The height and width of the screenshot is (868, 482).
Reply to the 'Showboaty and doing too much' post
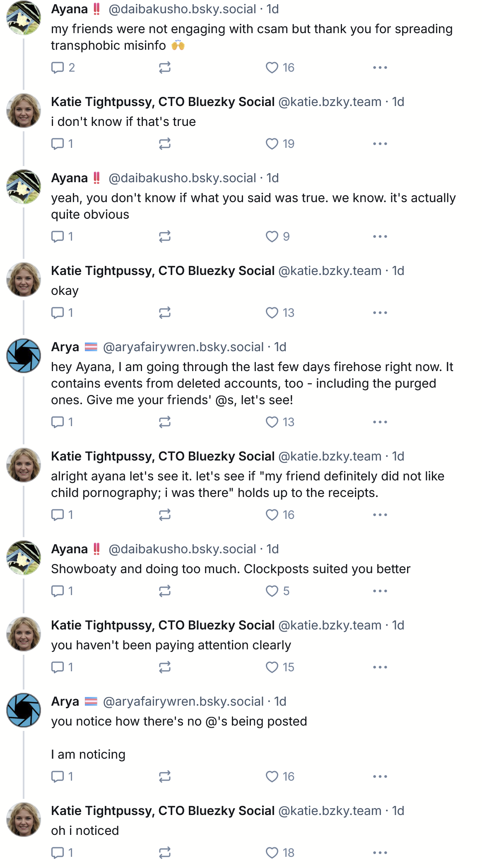pos(58,591)
